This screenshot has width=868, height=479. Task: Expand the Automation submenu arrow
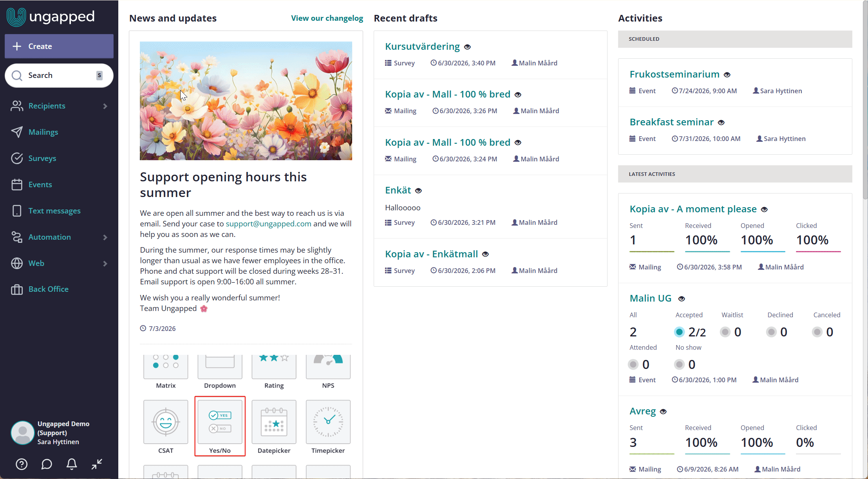105,237
